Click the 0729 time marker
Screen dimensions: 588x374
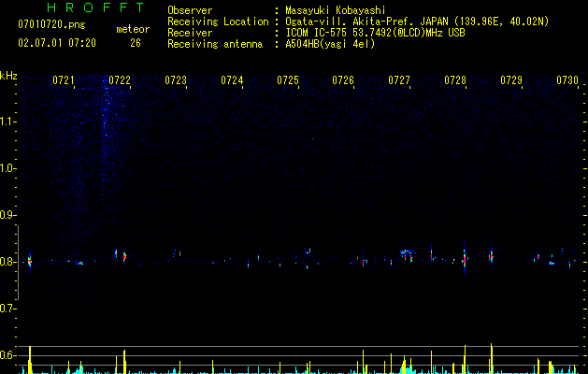tap(511, 80)
